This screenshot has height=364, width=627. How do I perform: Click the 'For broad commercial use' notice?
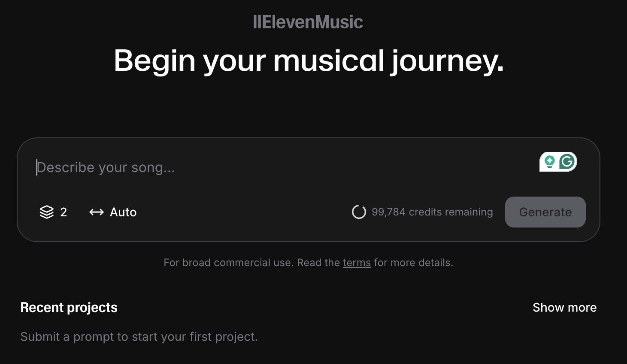(227, 263)
